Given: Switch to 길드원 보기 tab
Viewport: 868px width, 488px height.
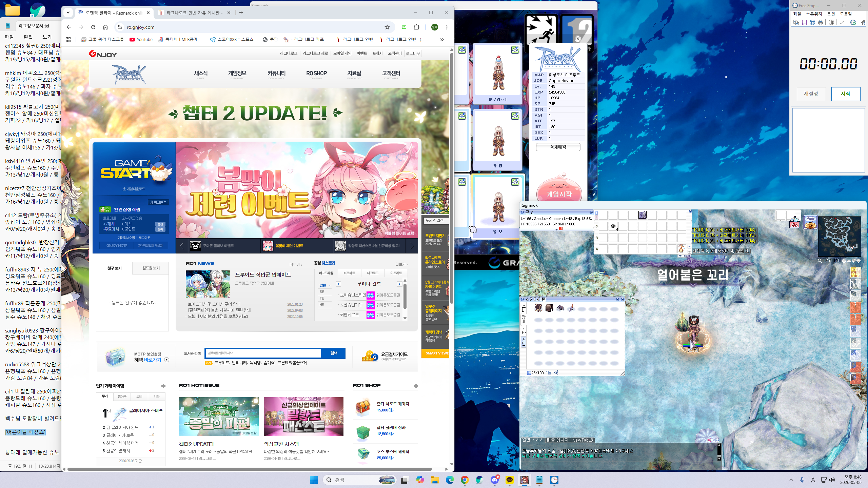Looking at the screenshot, I should [x=151, y=268].
